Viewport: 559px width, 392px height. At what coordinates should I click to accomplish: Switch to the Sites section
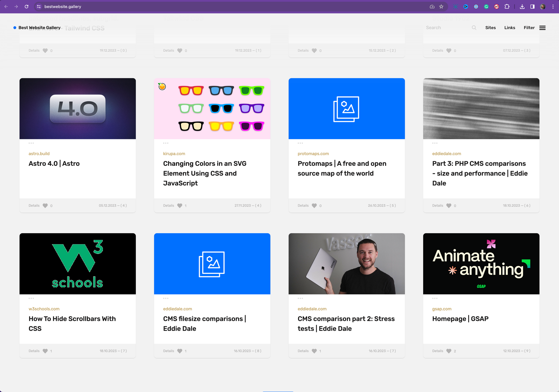pos(490,27)
